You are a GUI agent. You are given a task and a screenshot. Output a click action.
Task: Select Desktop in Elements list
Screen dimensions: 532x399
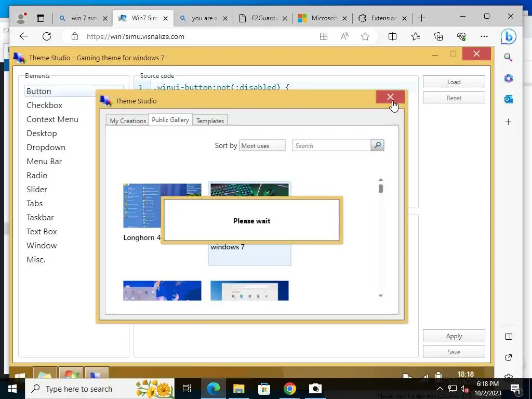[42, 134]
